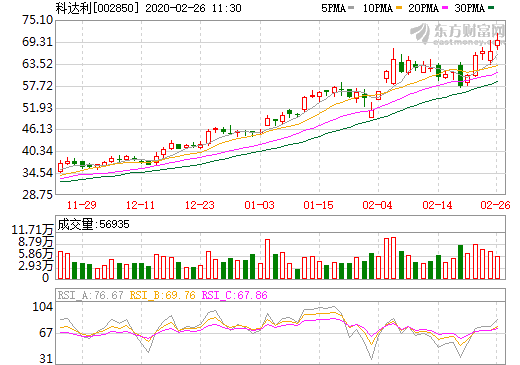Click the 11.71万 volume axis label
The image size is (520, 365).
pyautogui.click(x=32, y=230)
